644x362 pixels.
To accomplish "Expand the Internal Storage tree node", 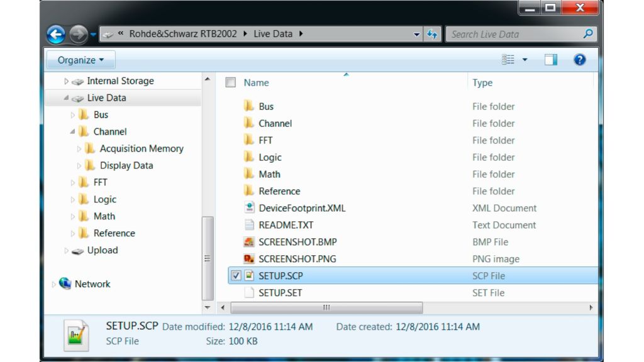I will tap(67, 81).
